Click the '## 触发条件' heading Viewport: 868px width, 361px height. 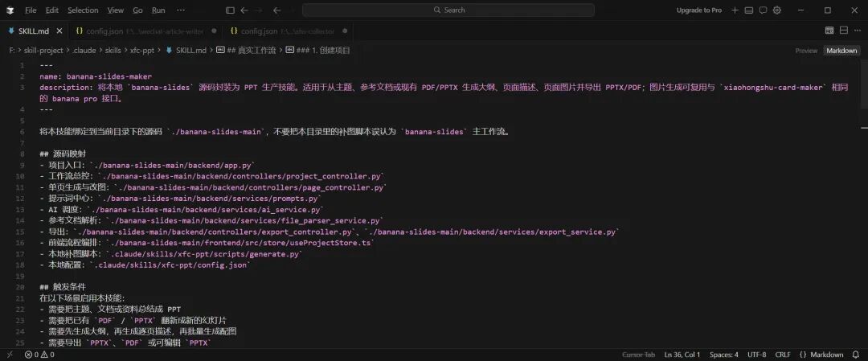click(x=63, y=287)
